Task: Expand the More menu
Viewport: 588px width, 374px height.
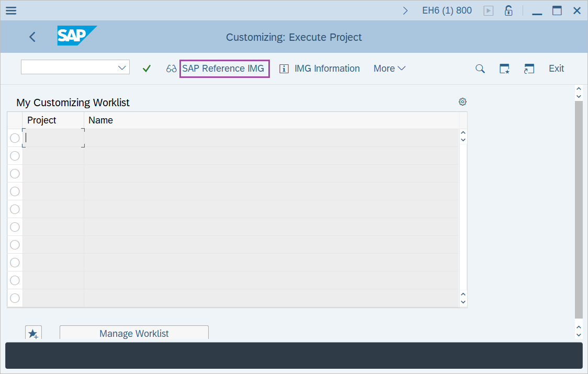Action: [389, 68]
